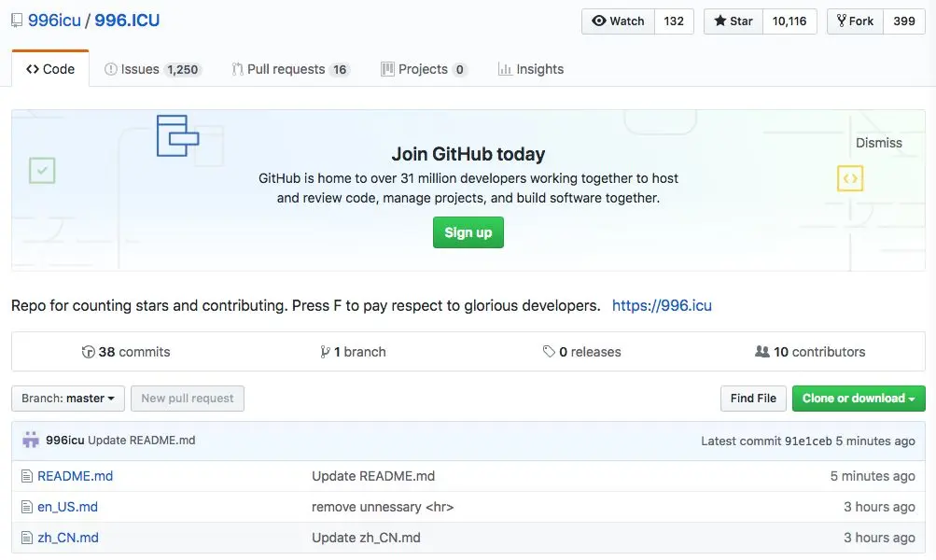Dismiss the Join GitHub banner

point(879,143)
